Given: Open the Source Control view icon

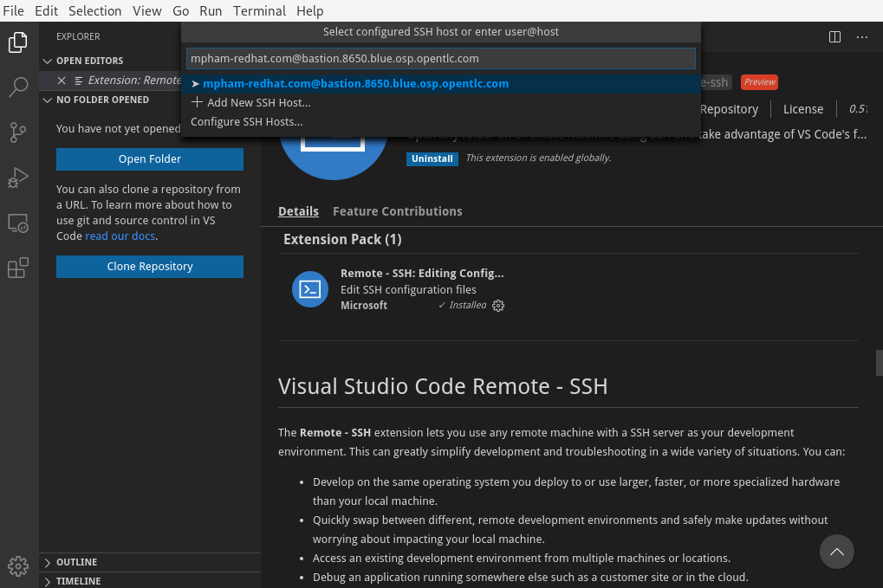Looking at the screenshot, I should (x=18, y=132).
